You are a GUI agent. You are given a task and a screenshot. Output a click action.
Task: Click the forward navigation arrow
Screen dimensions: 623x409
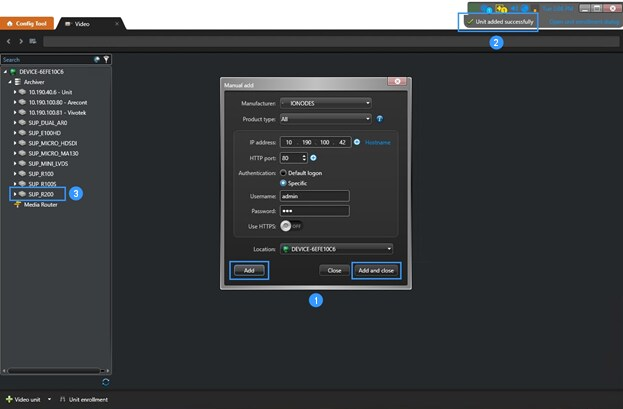[x=21, y=41]
